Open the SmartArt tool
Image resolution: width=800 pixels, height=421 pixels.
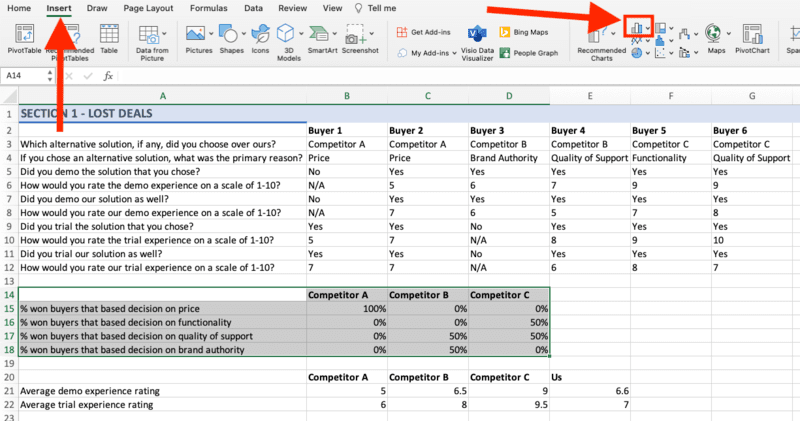tap(322, 36)
